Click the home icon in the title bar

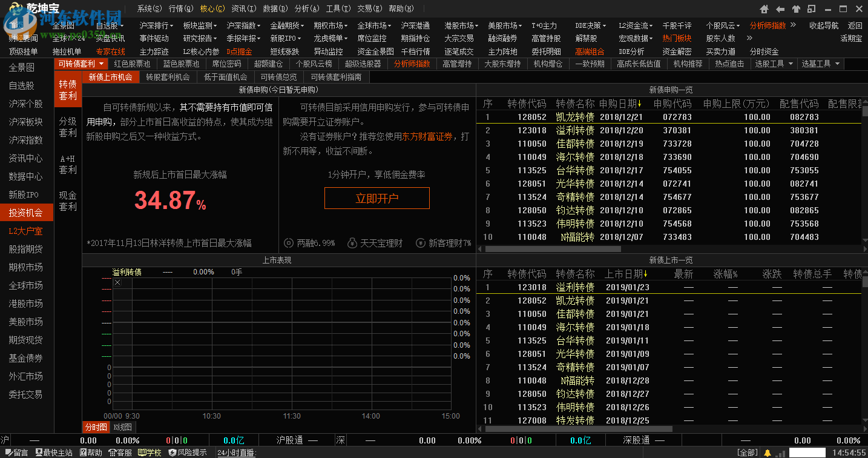click(x=764, y=8)
